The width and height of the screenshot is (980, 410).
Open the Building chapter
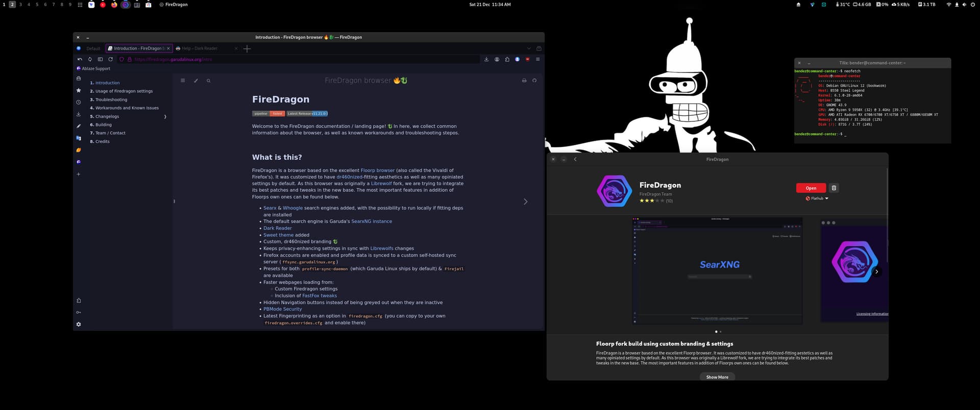pyautogui.click(x=104, y=125)
